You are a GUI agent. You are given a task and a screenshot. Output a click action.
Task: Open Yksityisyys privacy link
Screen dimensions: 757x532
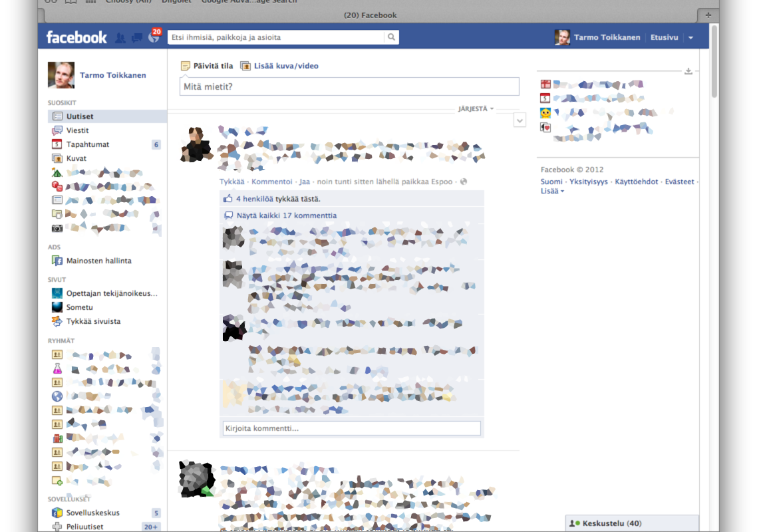tap(589, 182)
